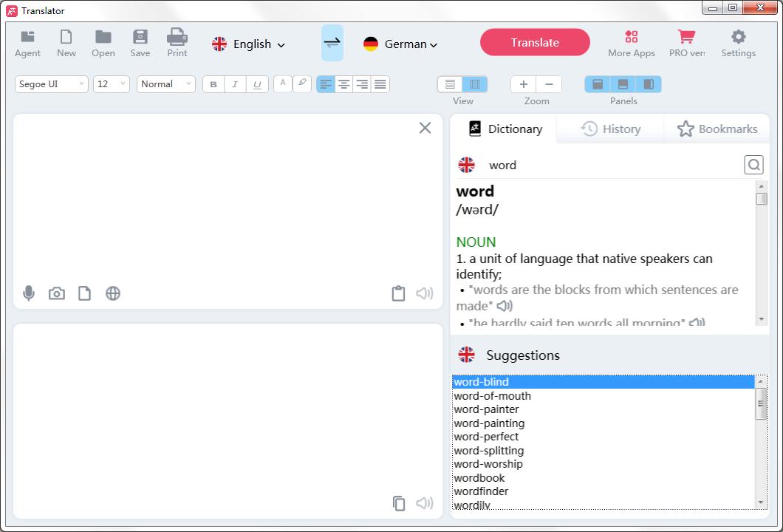Select suggestion word-of-mouth
The width and height of the screenshot is (783, 532).
604,396
